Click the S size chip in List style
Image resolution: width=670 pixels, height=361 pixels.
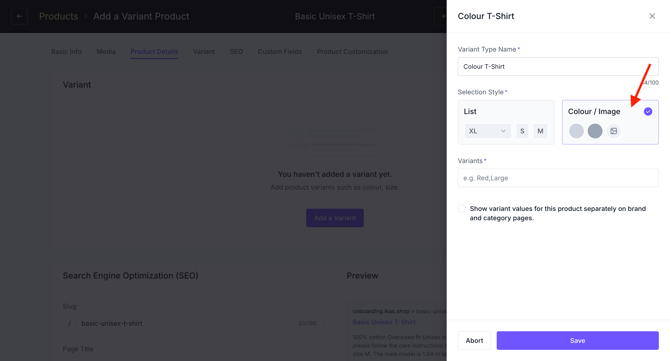pos(522,131)
